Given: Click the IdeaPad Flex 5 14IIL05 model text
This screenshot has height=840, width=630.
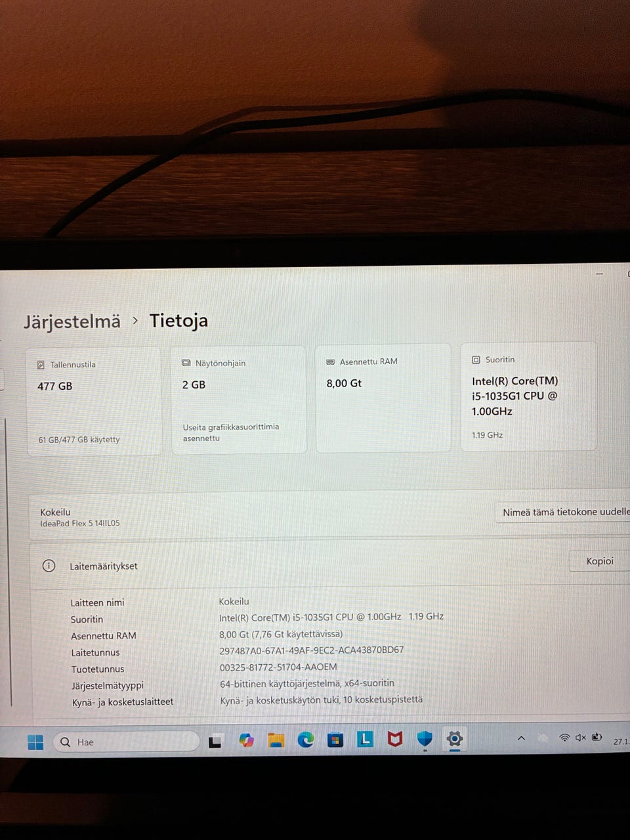Looking at the screenshot, I should 80,523.
